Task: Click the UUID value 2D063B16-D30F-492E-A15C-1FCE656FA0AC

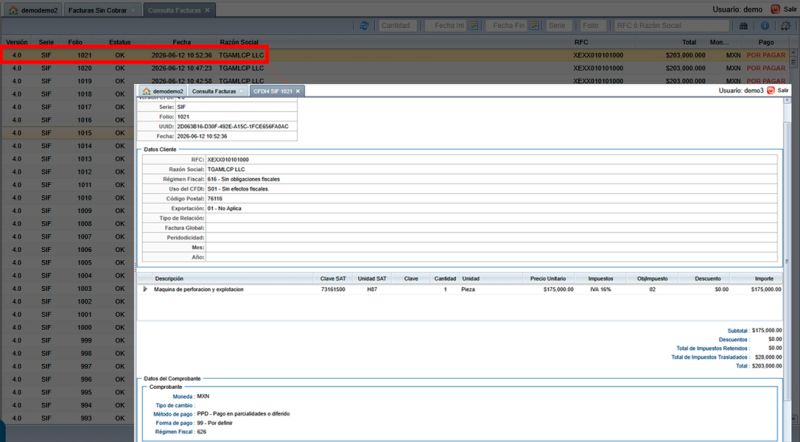Action: [233, 127]
